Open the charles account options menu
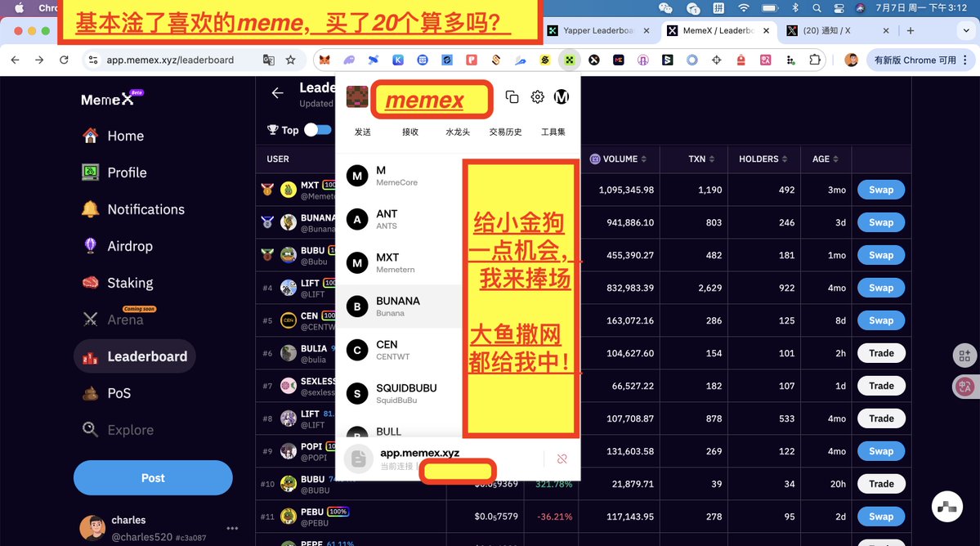Viewport: 980px width, 546px height. point(232,529)
